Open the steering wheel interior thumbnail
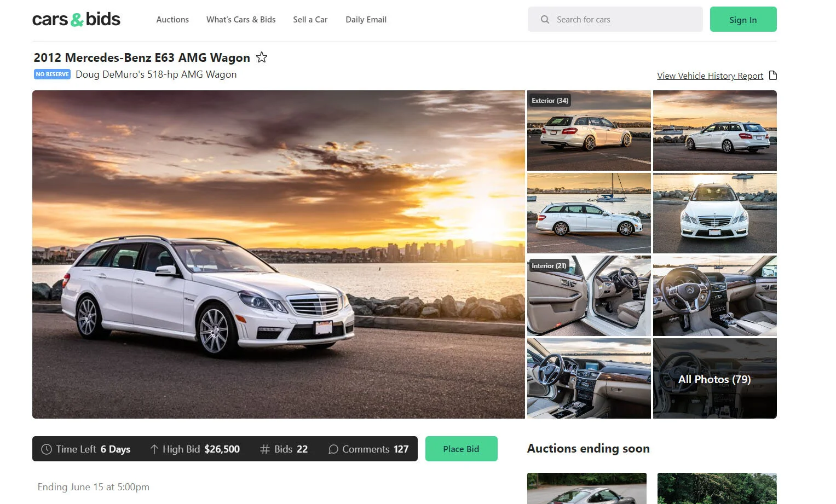This screenshot has height=504, width=836. [714, 296]
